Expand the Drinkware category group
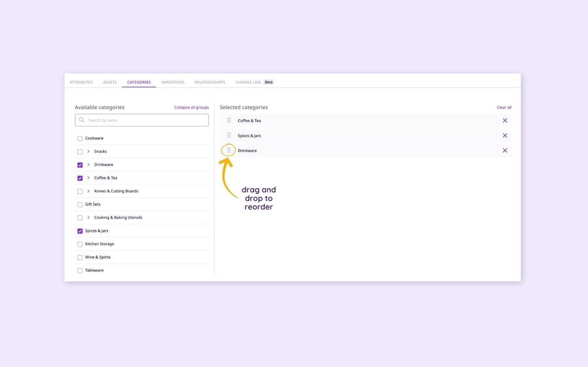Viewport: 588px width, 367px height. tap(88, 165)
